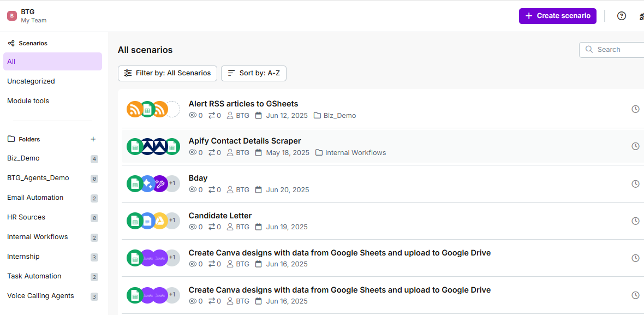Add a new folder with plus icon
This screenshot has width=644, height=315.
coord(93,139)
